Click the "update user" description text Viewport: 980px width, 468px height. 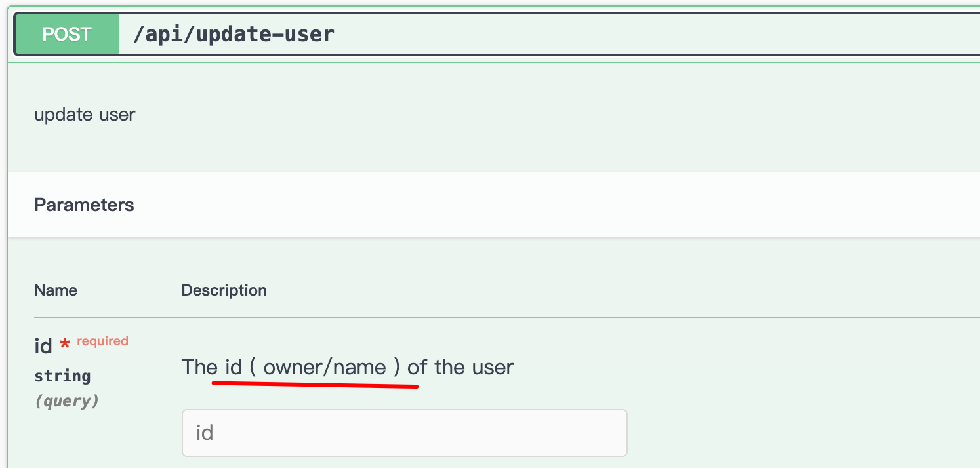pos(85,115)
